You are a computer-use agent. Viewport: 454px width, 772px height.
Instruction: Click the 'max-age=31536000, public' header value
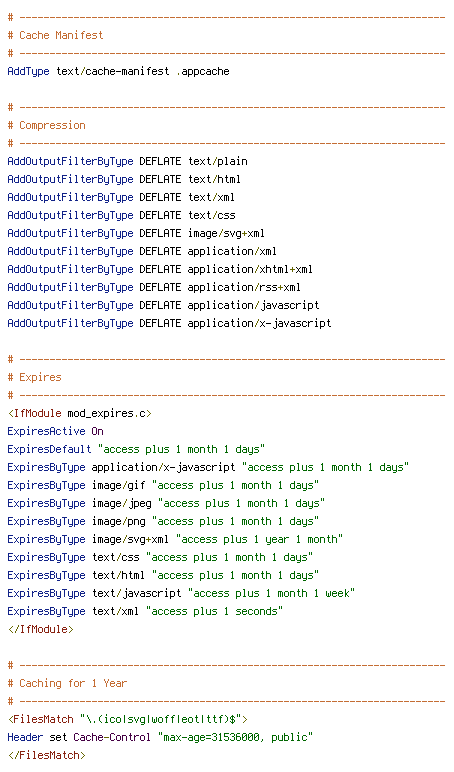(x=235, y=738)
